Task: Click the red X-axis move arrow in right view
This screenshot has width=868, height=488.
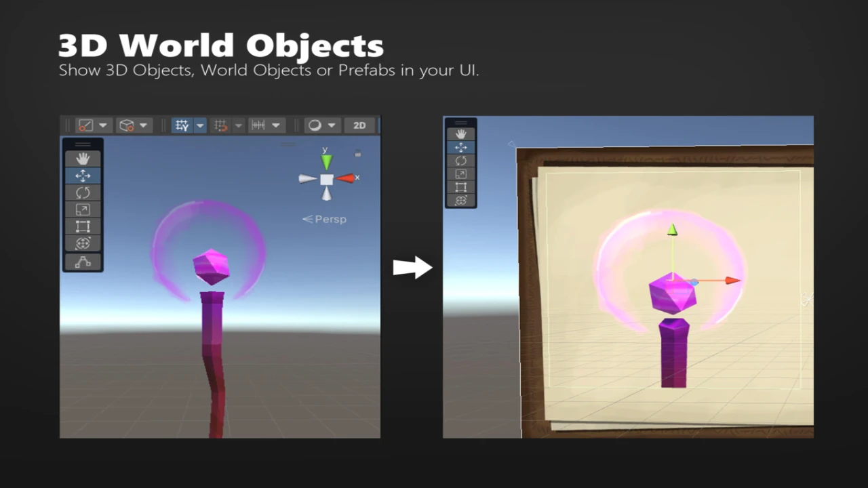Action: 731,280
